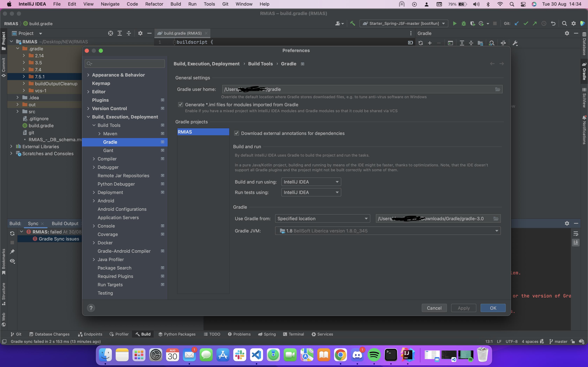Screen dimensions: 588x367
Task: Click the Cancel button
Action: click(434, 308)
